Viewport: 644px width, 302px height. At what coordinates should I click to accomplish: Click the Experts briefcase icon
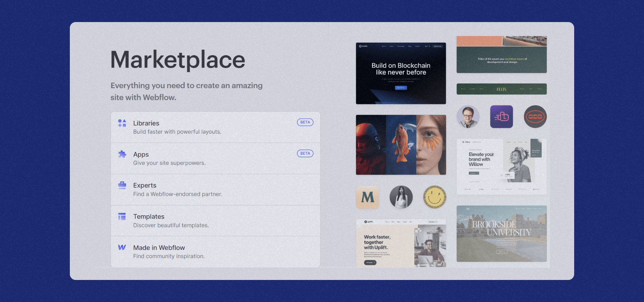tap(122, 185)
